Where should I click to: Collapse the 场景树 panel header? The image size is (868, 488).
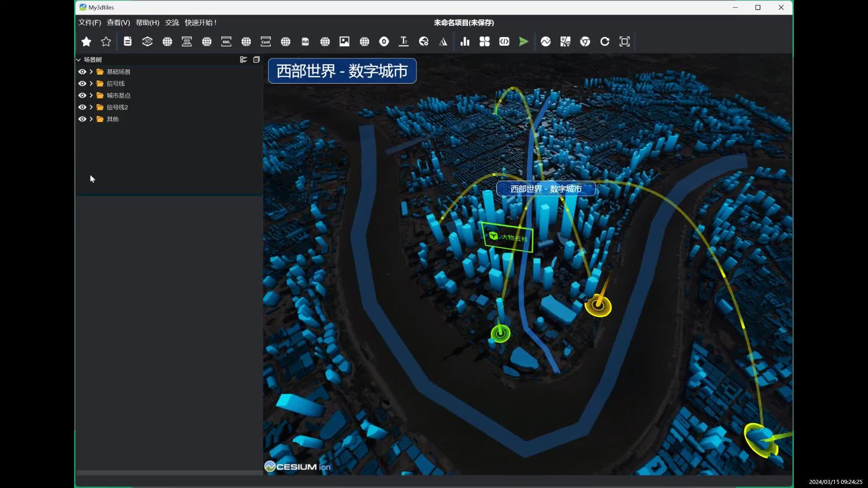(x=79, y=59)
